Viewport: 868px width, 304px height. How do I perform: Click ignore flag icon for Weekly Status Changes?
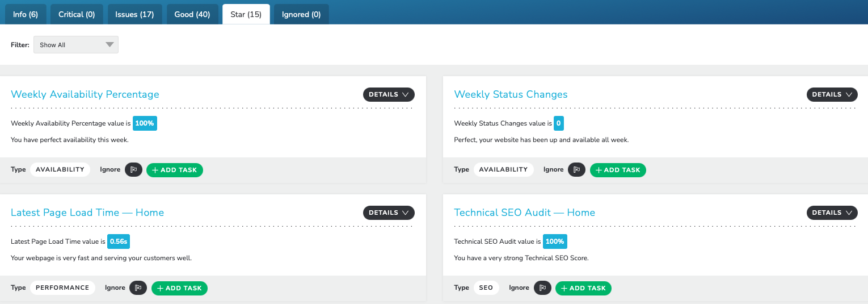(577, 170)
